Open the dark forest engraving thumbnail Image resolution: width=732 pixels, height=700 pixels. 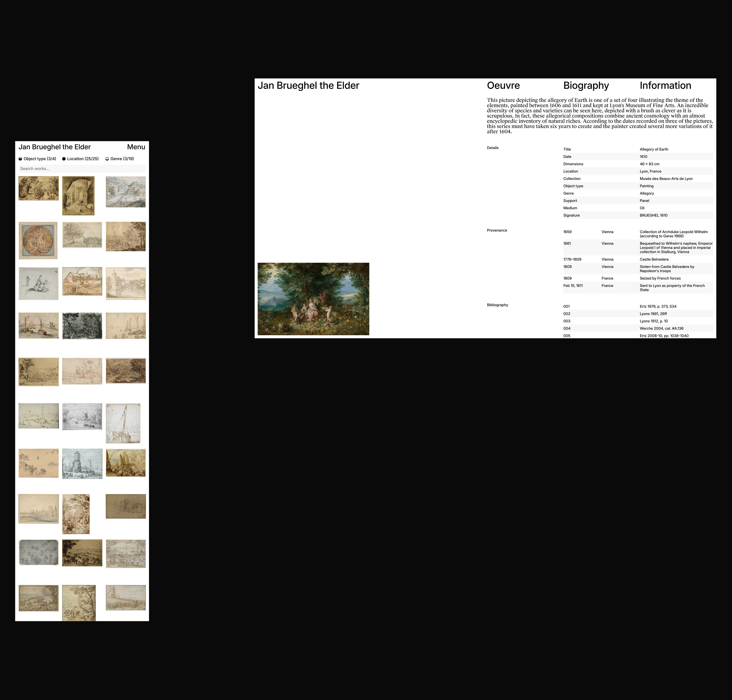coord(82,326)
